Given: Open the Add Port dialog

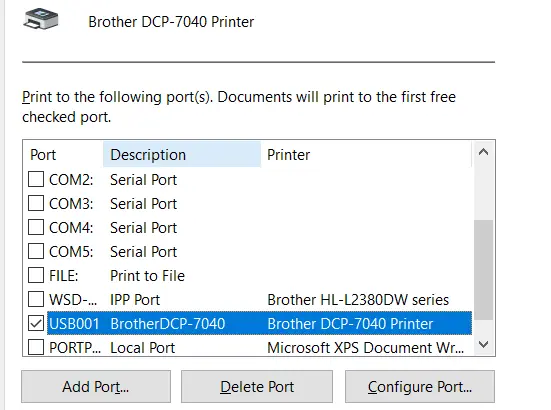Looking at the screenshot, I should pyautogui.click(x=96, y=386).
